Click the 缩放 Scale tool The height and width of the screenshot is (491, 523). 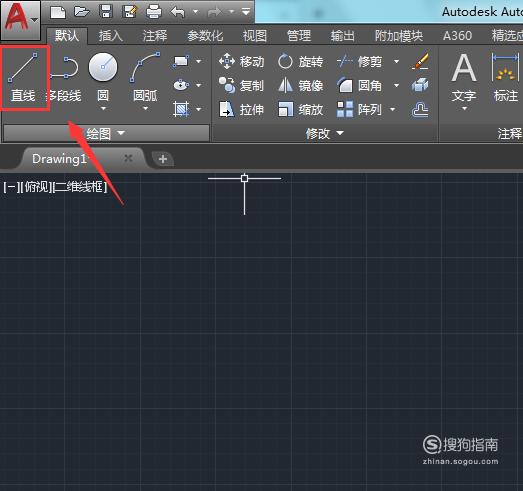coord(300,109)
